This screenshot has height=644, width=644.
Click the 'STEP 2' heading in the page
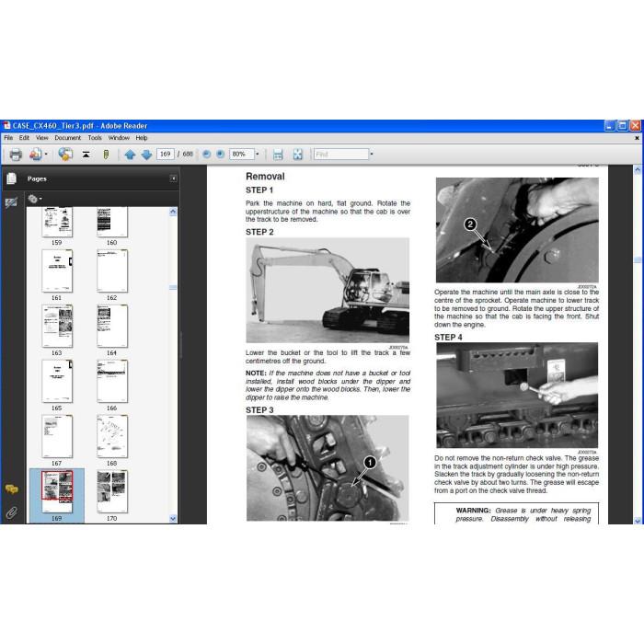click(259, 232)
